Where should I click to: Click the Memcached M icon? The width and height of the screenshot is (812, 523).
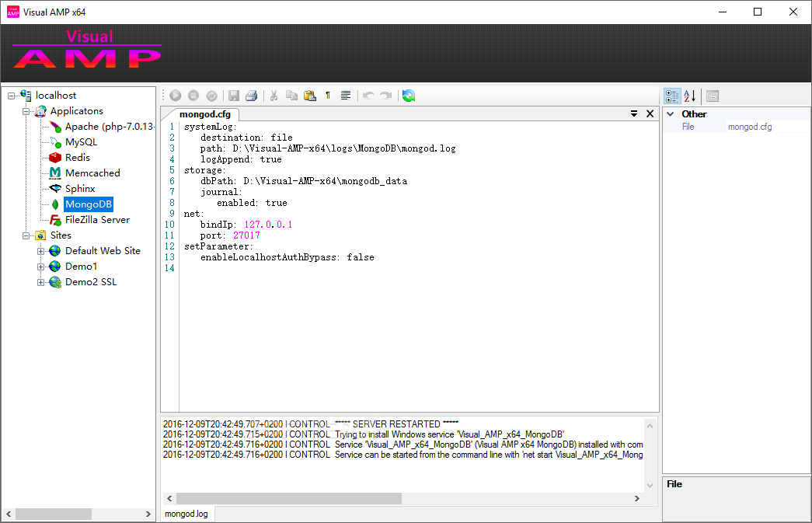[x=55, y=173]
